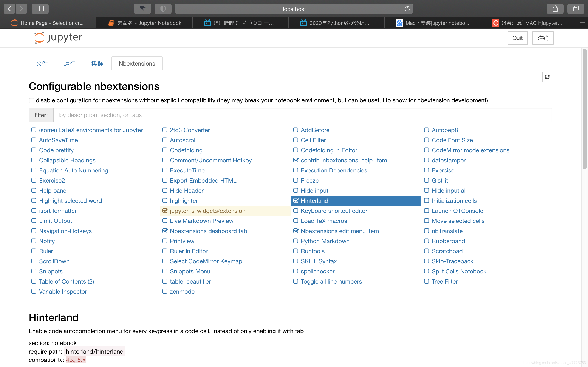Switch to the 文件 tab
588x367 pixels.
tap(42, 64)
